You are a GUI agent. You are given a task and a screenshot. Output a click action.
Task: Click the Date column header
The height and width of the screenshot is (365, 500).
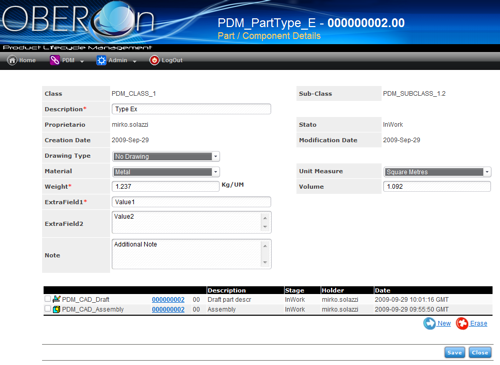click(x=382, y=290)
